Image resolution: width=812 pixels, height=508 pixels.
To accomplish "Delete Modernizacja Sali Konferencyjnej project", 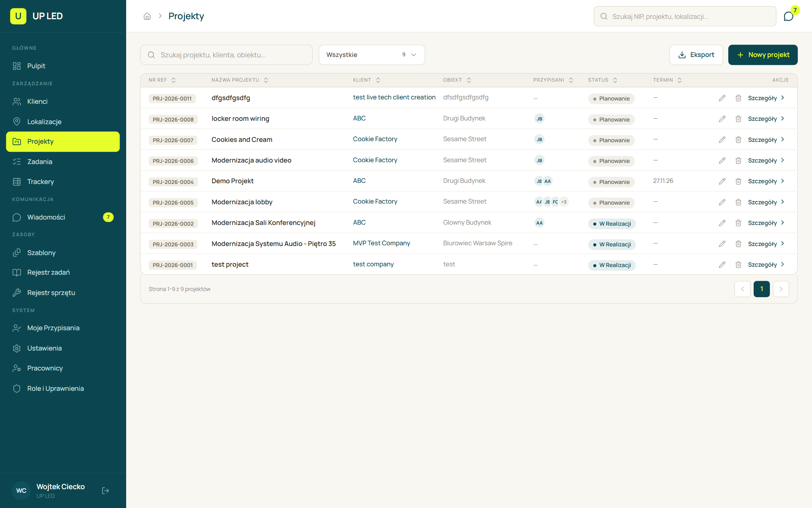I will click(738, 223).
